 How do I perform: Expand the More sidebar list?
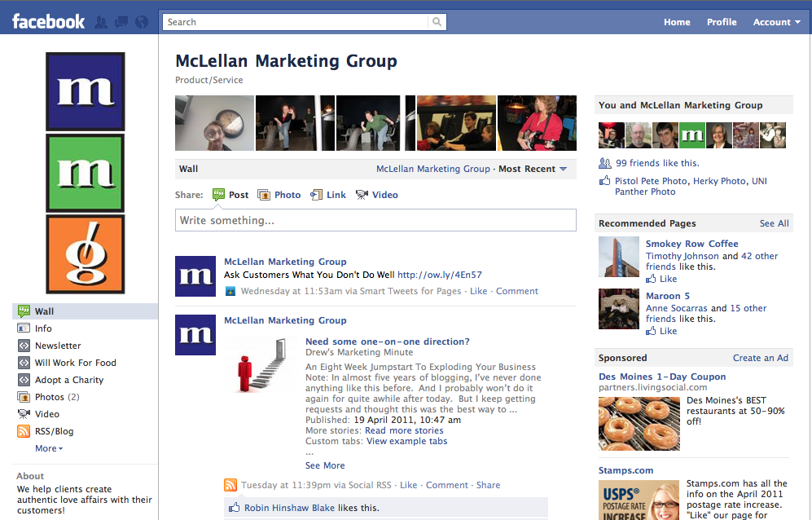(49, 448)
